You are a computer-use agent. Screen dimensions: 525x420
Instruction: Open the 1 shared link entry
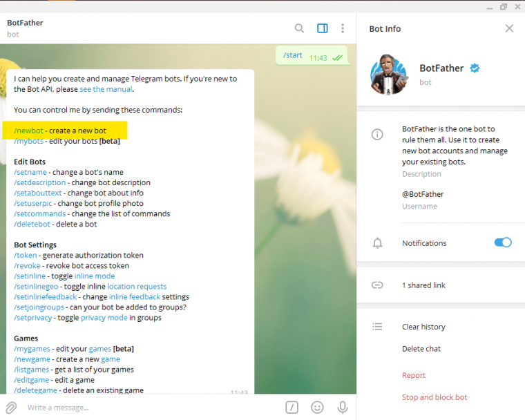(423, 285)
